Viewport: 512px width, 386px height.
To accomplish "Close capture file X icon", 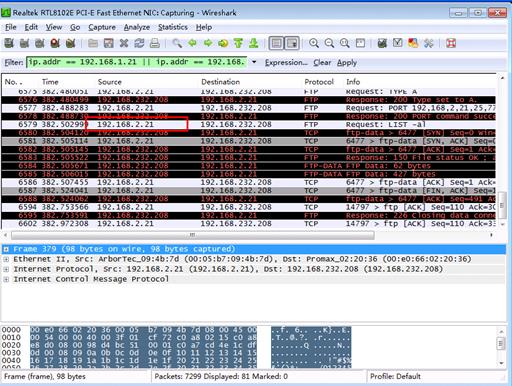I will pyautogui.click(x=124, y=43).
